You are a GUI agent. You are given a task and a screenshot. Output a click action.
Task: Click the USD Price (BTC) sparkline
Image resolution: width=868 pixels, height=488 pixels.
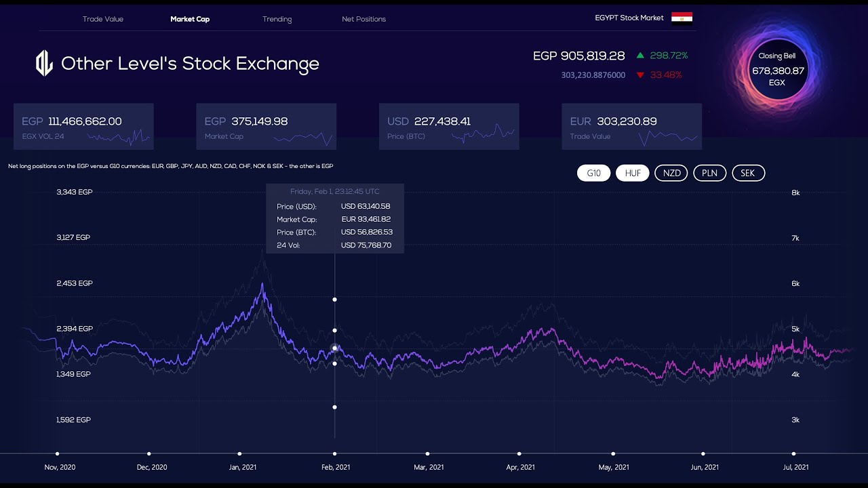[x=483, y=134]
